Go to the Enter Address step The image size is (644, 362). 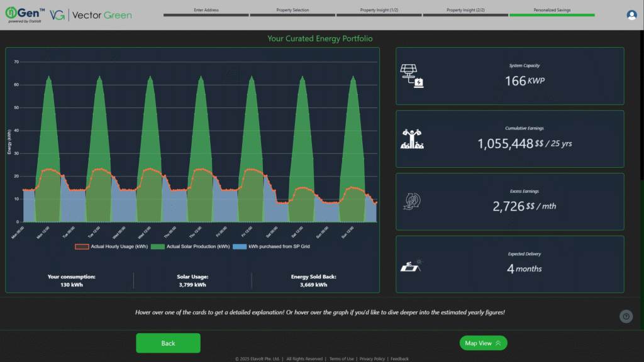(x=206, y=11)
